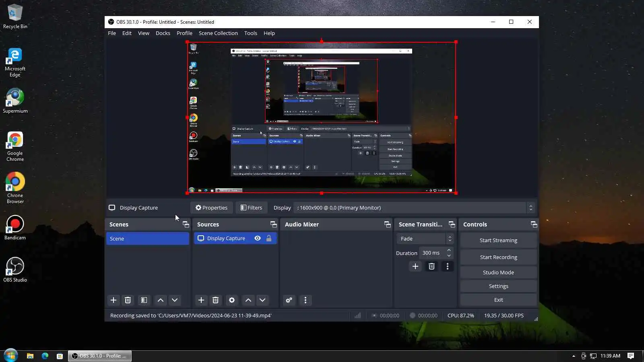Click the 11:39 AM taskbar clock

610,356
